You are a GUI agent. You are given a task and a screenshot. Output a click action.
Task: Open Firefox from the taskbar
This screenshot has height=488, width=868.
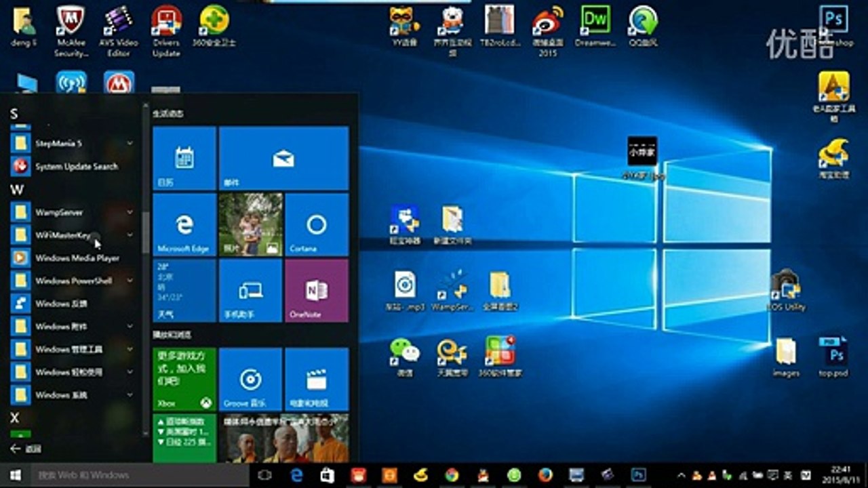tap(545, 475)
